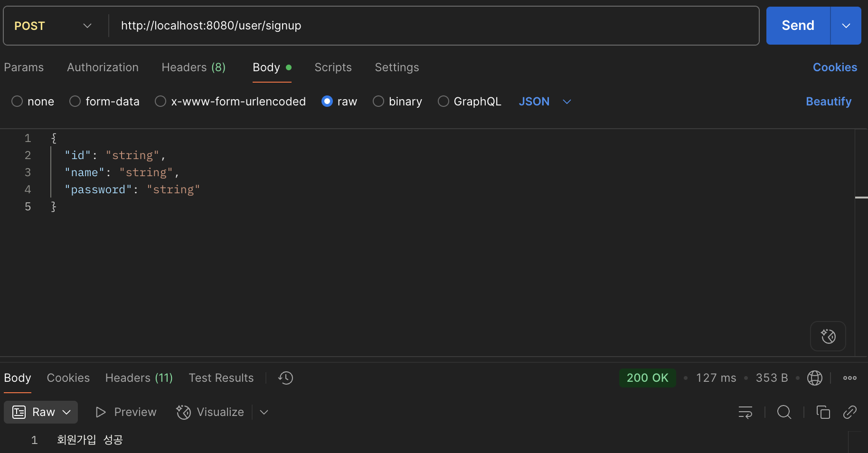Click the "id" key in JSON body
The image size is (868, 453).
(77, 155)
